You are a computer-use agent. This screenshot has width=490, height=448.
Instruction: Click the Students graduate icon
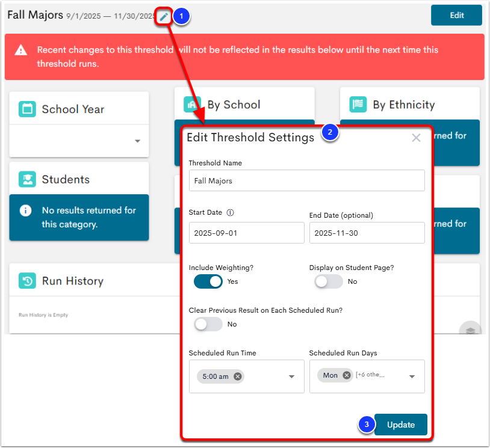27,179
